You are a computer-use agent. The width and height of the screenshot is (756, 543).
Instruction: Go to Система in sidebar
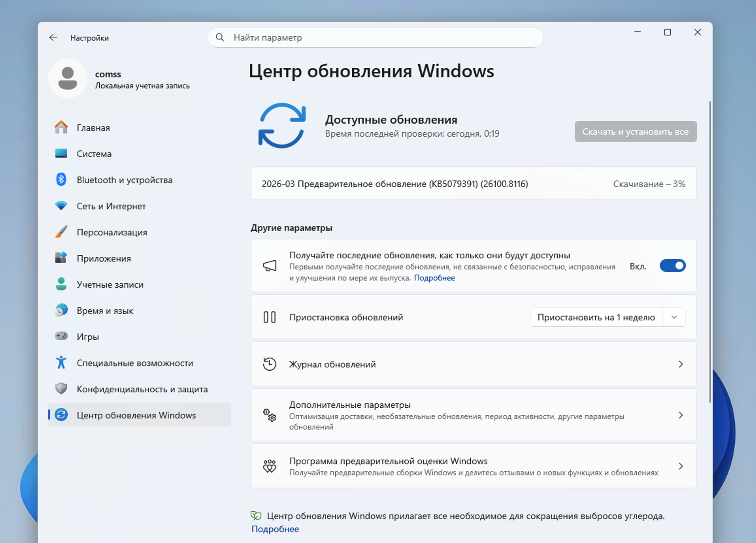(x=94, y=154)
